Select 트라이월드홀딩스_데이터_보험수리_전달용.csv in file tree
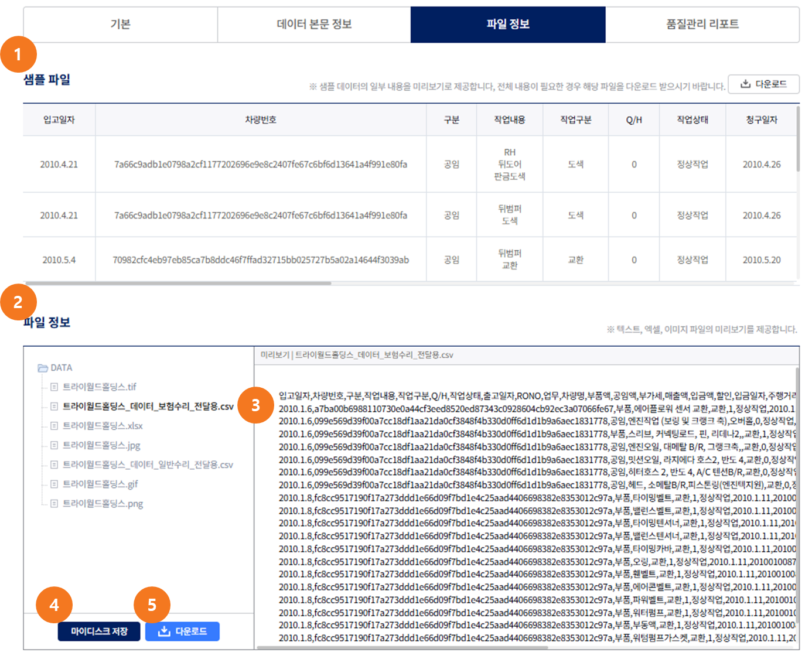This screenshot has height=659, width=812. coord(148,407)
